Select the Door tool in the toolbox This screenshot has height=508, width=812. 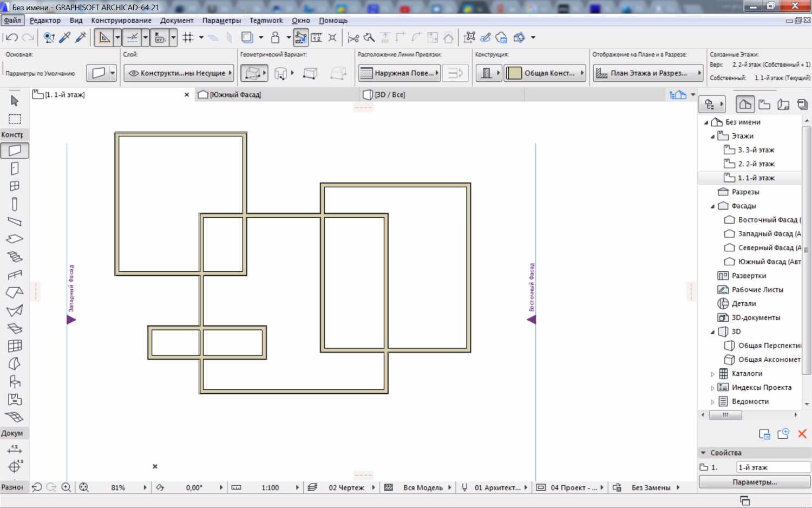pos(15,168)
